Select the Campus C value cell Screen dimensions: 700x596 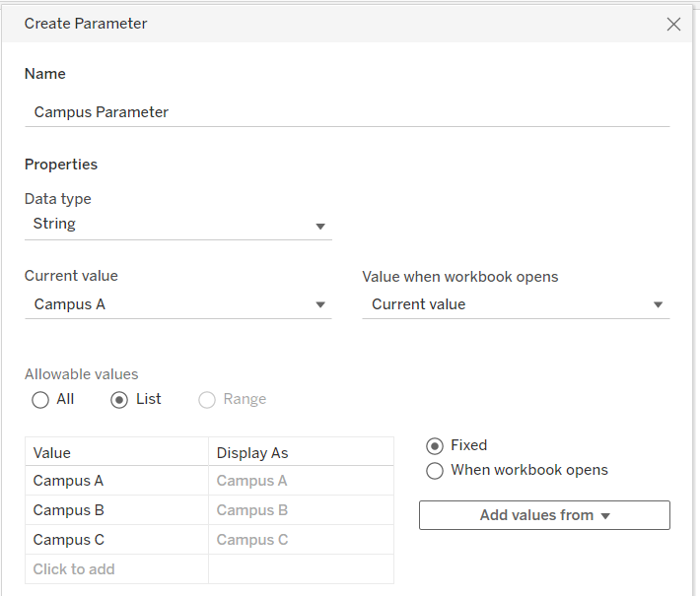click(117, 540)
